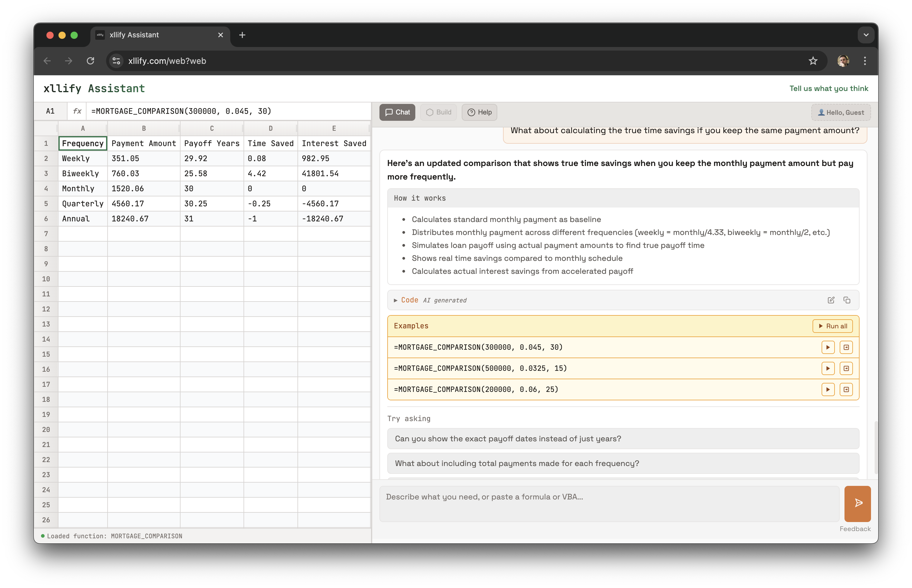This screenshot has width=912, height=588.
Task: Open the Help tab
Action: tap(479, 112)
